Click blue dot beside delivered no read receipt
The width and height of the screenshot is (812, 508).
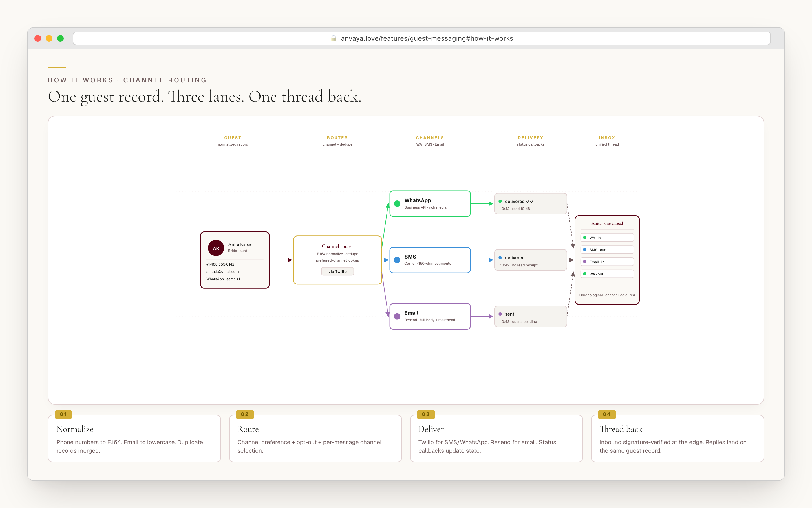500,258
